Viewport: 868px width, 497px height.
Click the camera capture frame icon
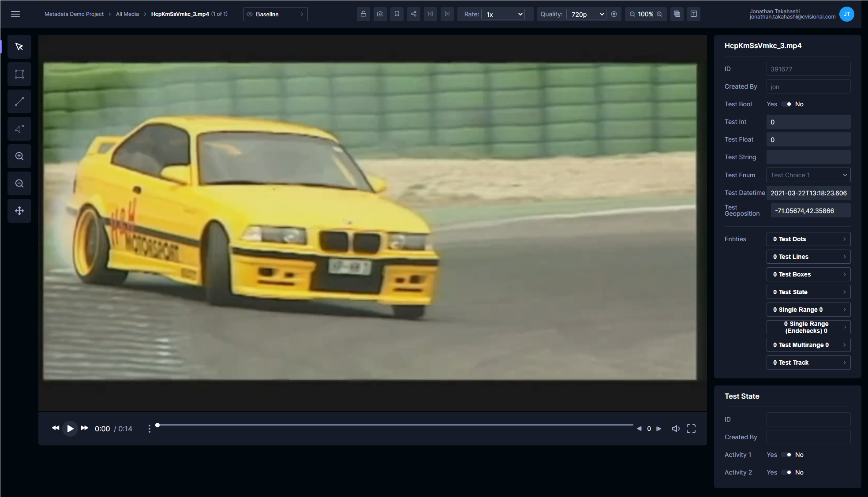coord(380,14)
